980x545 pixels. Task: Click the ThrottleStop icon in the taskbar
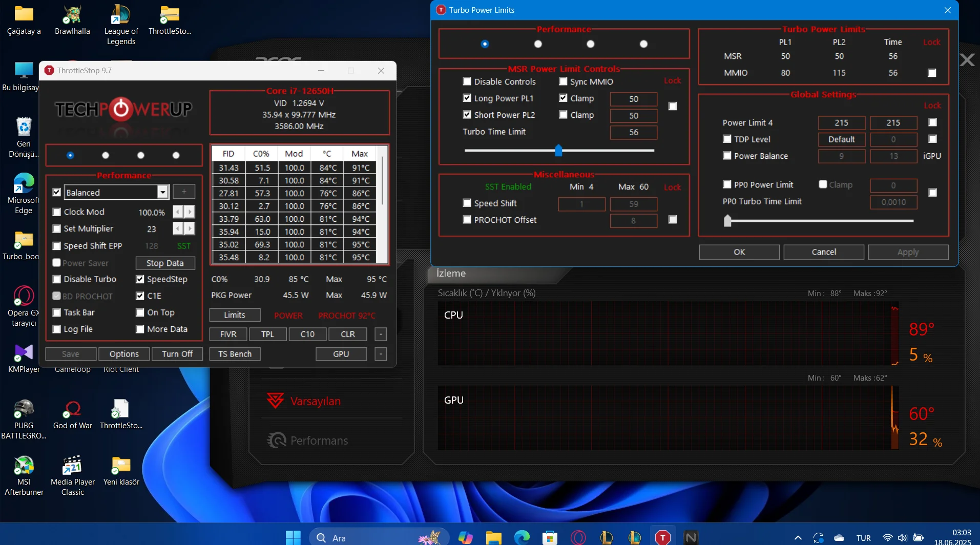pyautogui.click(x=662, y=537)
